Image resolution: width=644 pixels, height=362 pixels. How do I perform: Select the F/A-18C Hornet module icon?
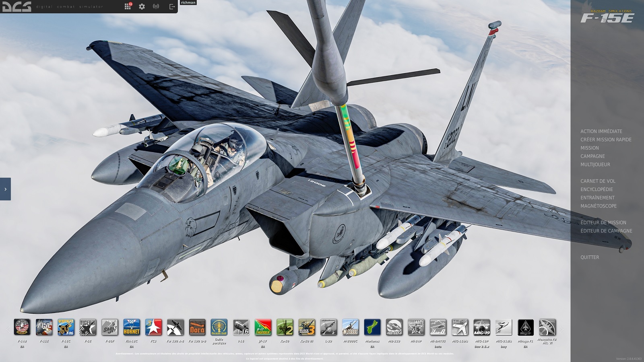pos(132,327)
